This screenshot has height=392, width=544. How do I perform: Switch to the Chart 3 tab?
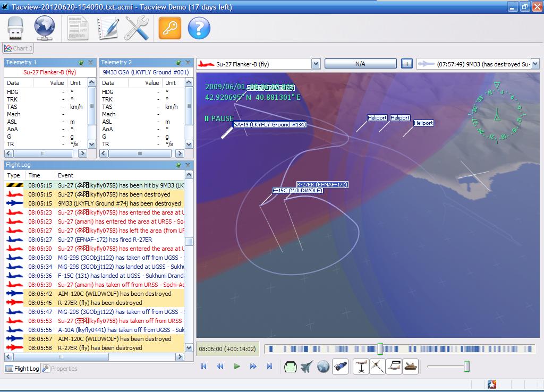tap(19, 48)
